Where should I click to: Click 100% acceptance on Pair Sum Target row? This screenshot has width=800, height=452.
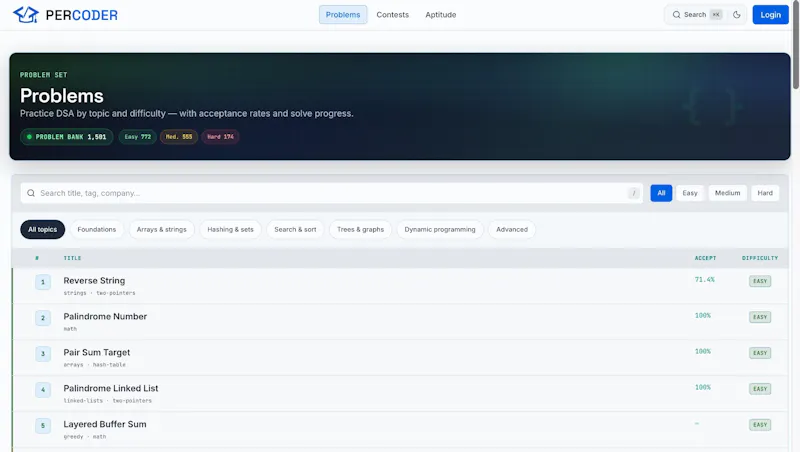(x=703, y=351)
